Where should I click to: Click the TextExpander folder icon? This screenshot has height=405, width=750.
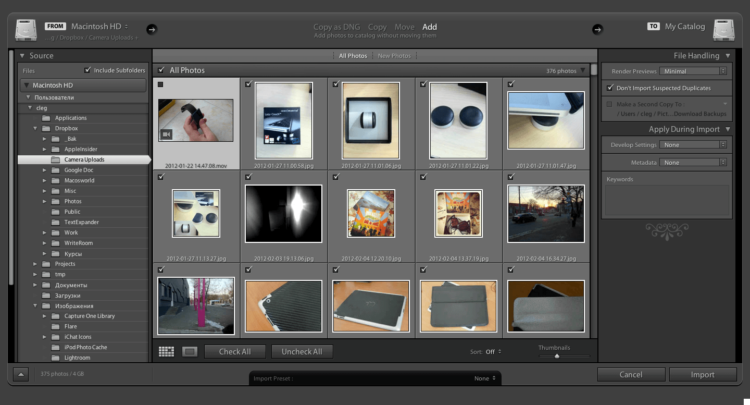point(56,222)
